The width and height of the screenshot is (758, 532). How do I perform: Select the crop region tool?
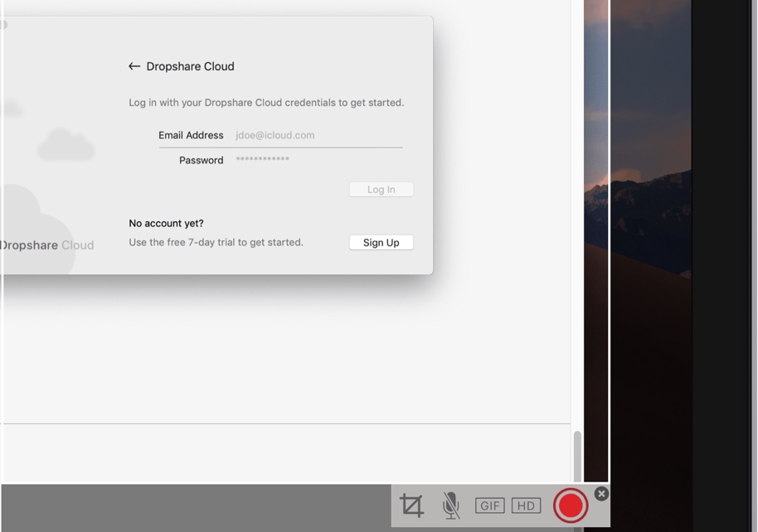click(411, 506)
